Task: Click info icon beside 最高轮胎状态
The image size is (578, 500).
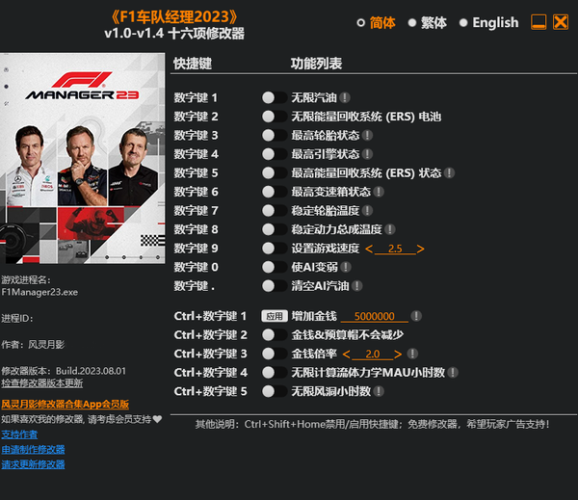Action: 367,135
